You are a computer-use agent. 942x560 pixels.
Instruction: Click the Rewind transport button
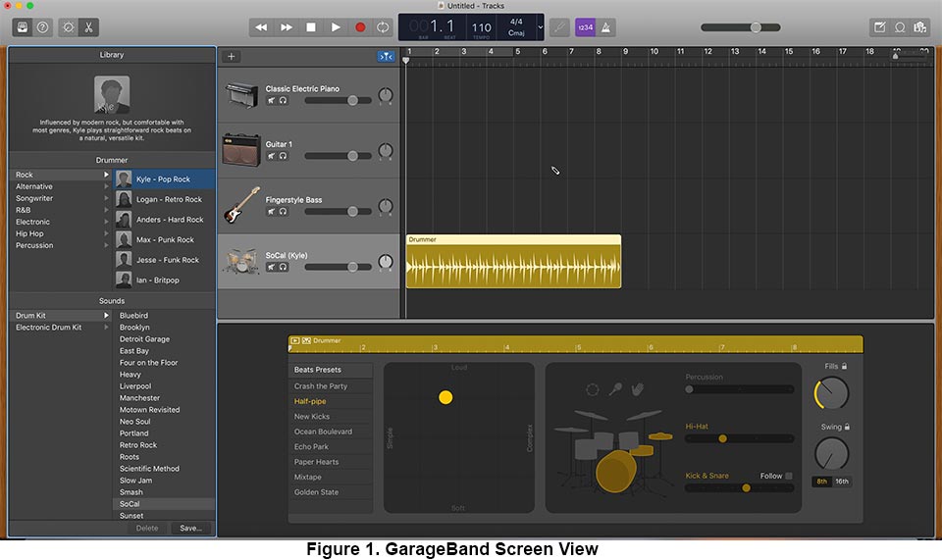[261, 27]
